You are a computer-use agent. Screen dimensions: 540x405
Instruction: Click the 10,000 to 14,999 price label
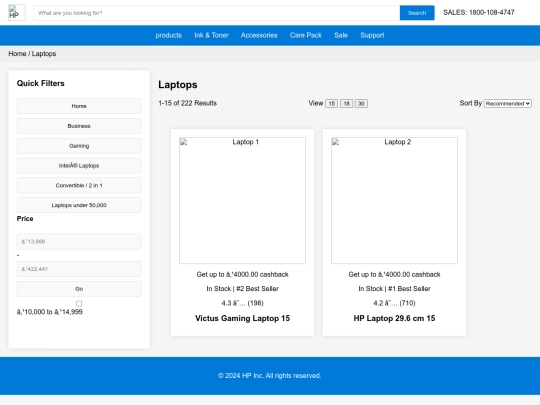50,312
